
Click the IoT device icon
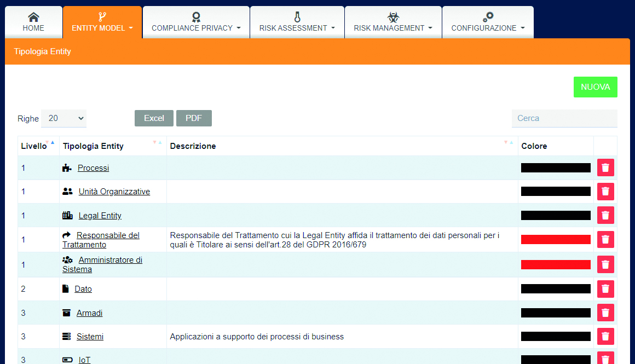point(68,360)
